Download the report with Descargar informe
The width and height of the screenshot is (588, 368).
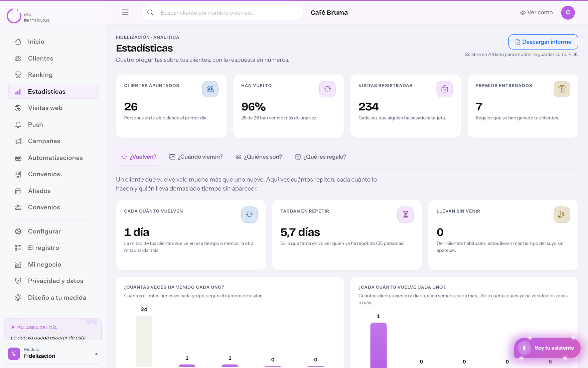tap(543, 42)
